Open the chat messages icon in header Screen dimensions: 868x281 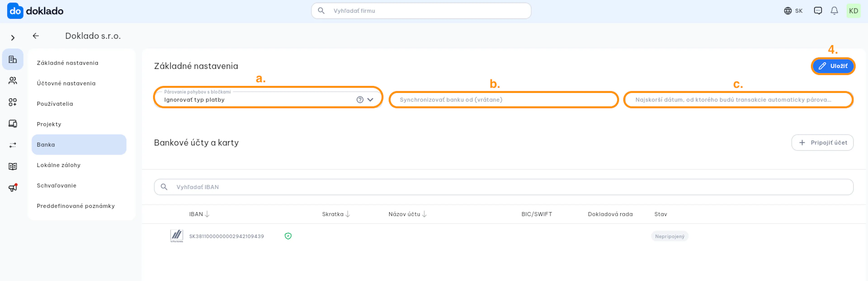click(818, 11)
